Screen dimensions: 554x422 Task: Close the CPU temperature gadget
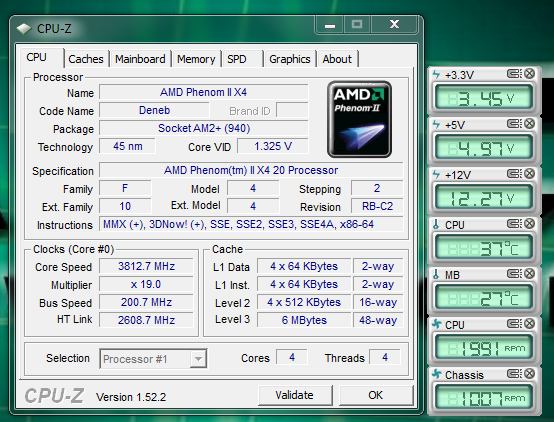coord(529,224)
